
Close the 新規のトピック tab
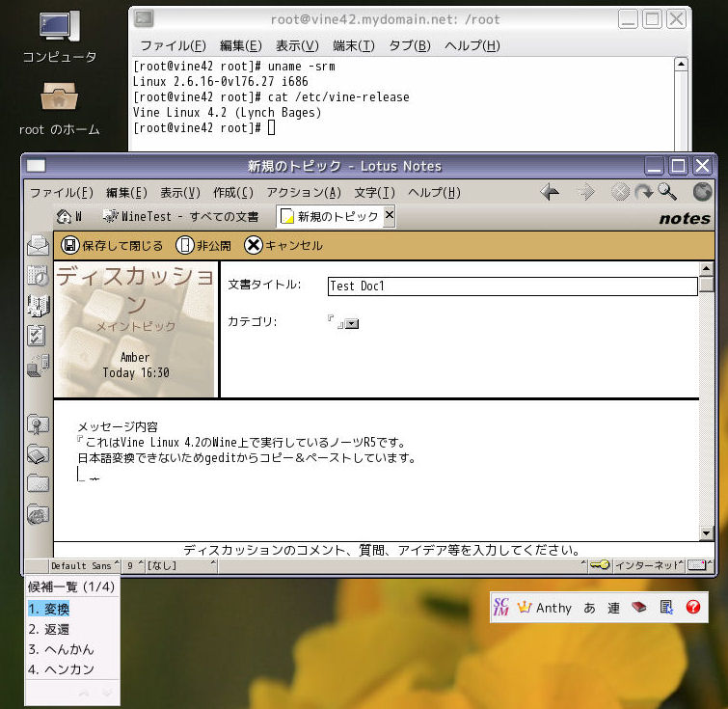390,215
